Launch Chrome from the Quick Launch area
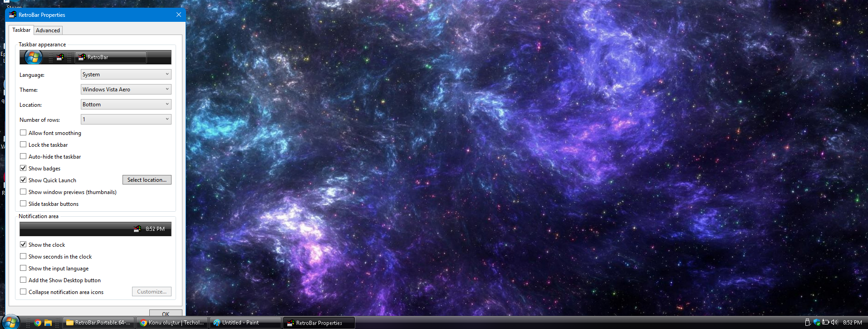 pos(38,323)
